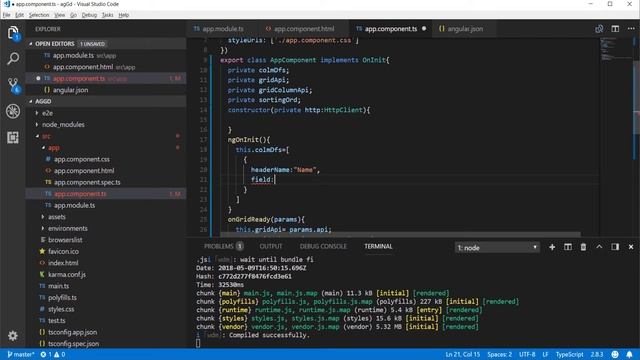Select the Terminal panel tab
Image resolution: width=640 pixels, height=360 pixels.
point(378,247)
